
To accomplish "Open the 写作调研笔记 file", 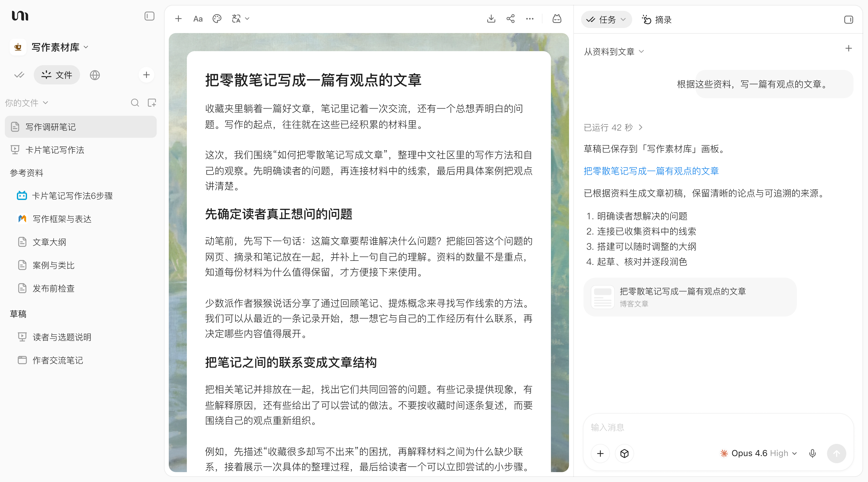I will click(81, 127).
